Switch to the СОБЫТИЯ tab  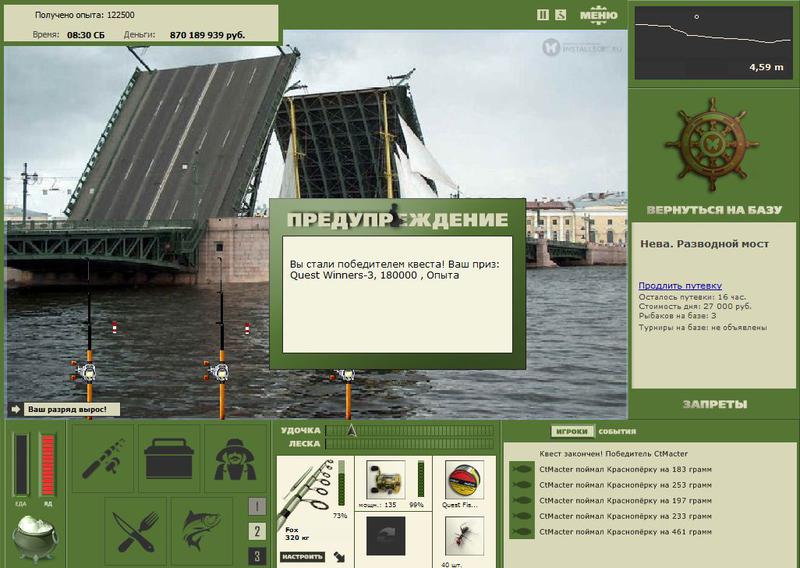(x=617, y=431)
